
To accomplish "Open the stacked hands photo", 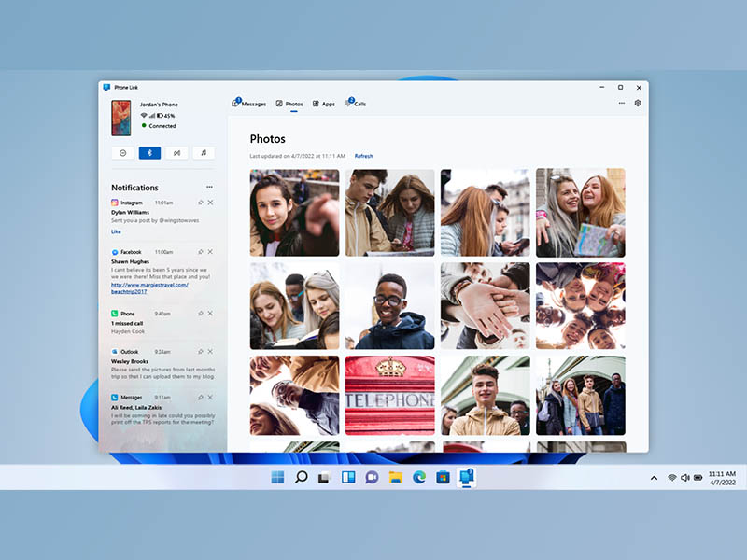I will tap(485, 306).
